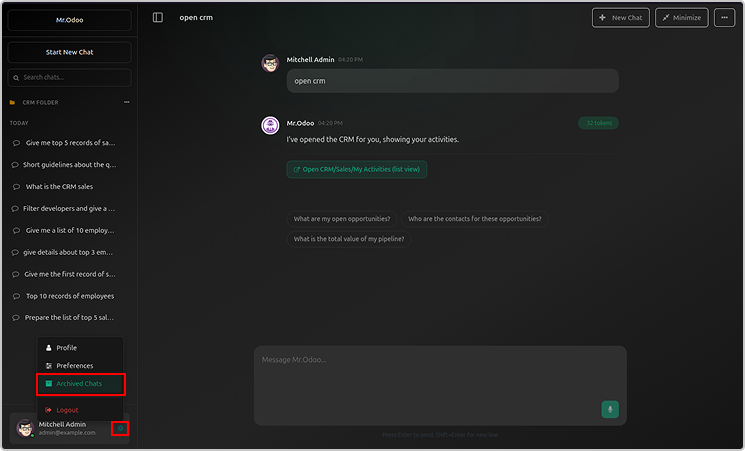This screenshot has width=745, height=451.
Task: Open Preferences from user menu
Action: [x=74, y=366]
